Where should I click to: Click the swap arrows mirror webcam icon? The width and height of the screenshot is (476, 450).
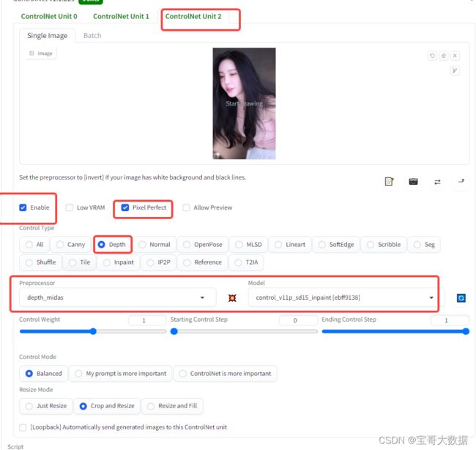pyautogui.click(x=437, y=182)
